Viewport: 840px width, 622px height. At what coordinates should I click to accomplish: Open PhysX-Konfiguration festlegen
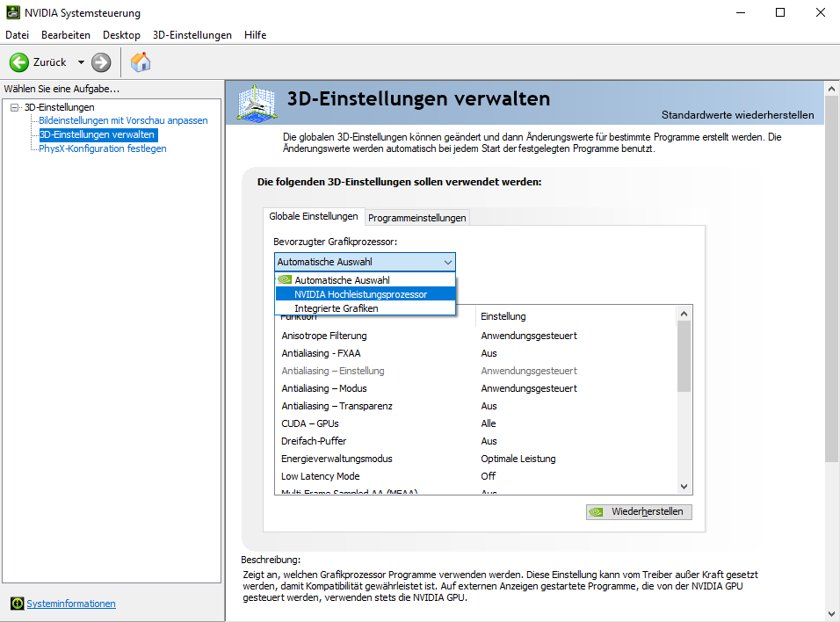click(102, 148)
